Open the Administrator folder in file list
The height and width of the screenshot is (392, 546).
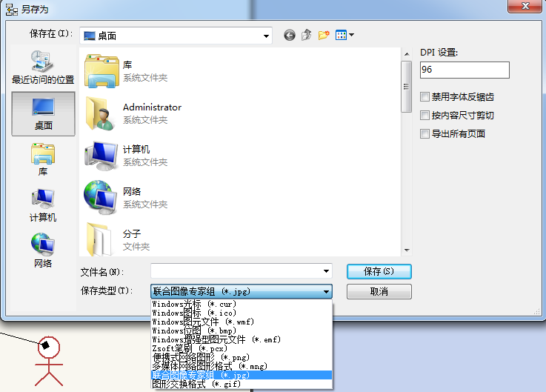coord(152,113)
